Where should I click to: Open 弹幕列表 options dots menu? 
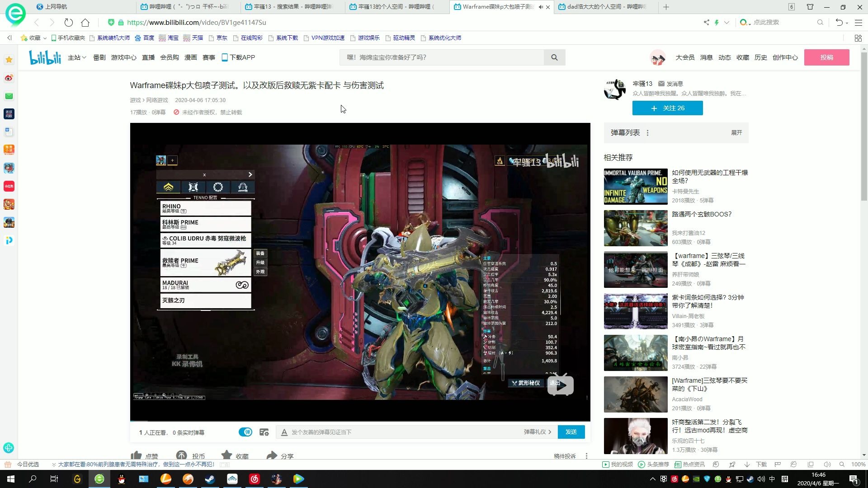(x=647, y=133)
